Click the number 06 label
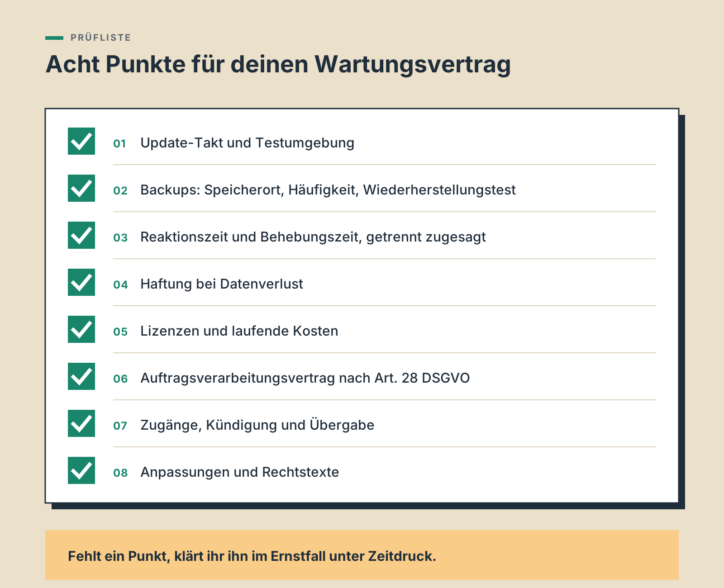This screenshot has width=724, height=588. coord(120,379)
